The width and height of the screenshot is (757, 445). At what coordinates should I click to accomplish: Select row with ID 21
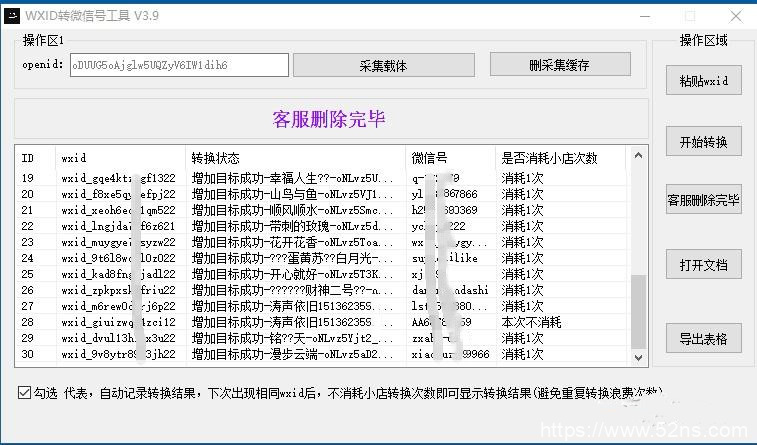(321, 210)
